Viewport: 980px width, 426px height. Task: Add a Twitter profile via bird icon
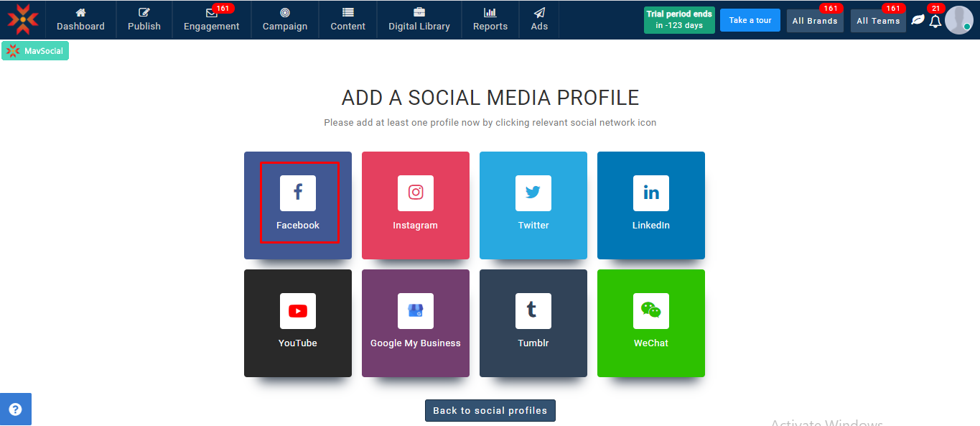pyautogui.click(x=533, y=193)
